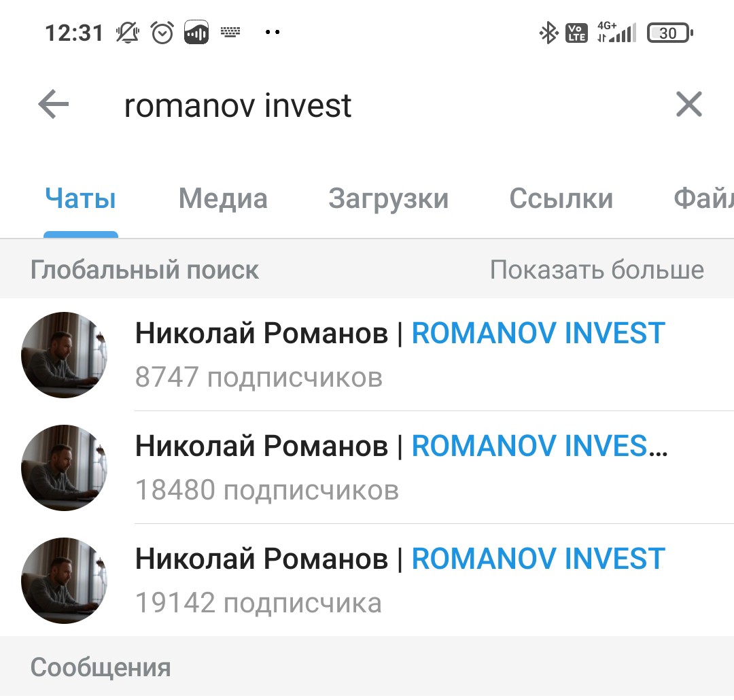Open the Ссылки tab
This screenshot has height=700, width=734.
(561, 198)
